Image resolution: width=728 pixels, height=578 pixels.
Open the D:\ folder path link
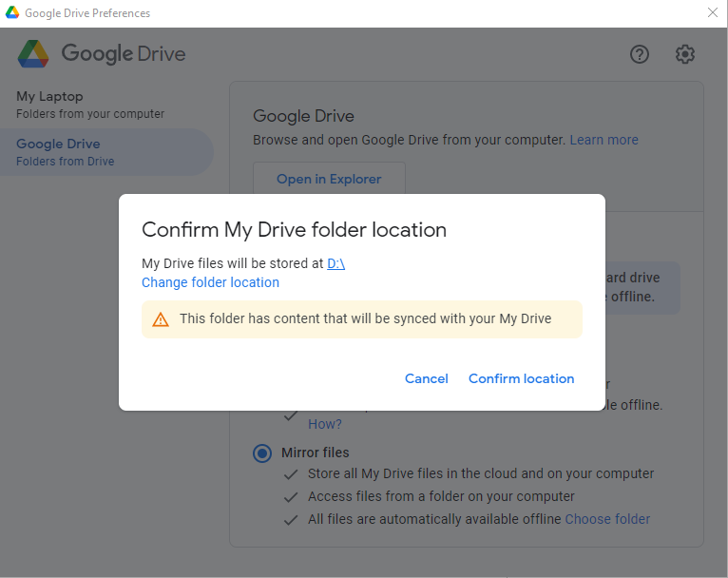pyautogui.click(x=335, y=263)
